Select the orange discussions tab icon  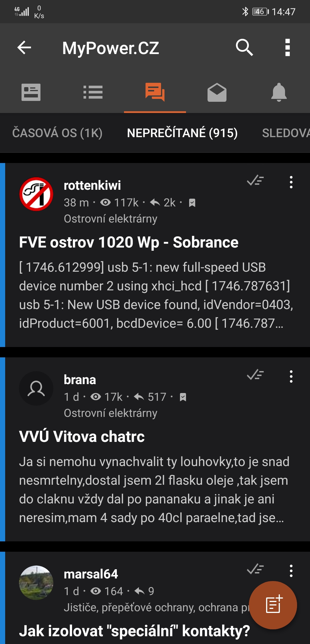click(x=155, y=92)
